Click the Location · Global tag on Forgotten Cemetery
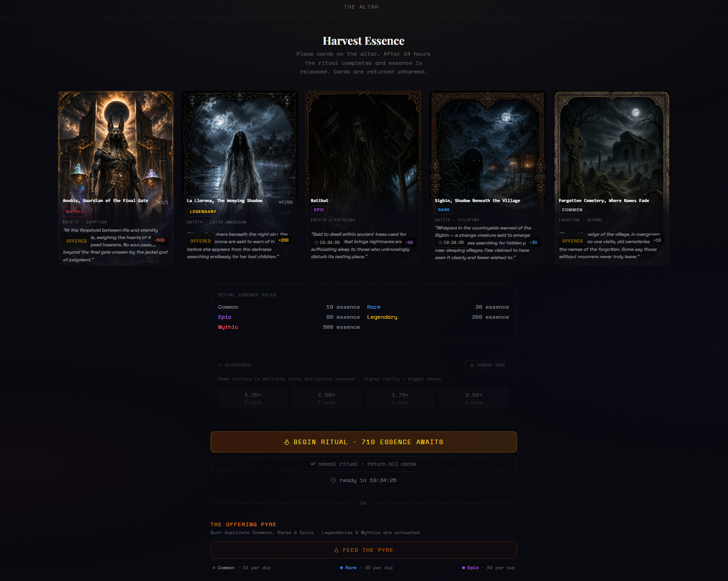This screenshot has height=581, width=728. (x=581, y=220)
